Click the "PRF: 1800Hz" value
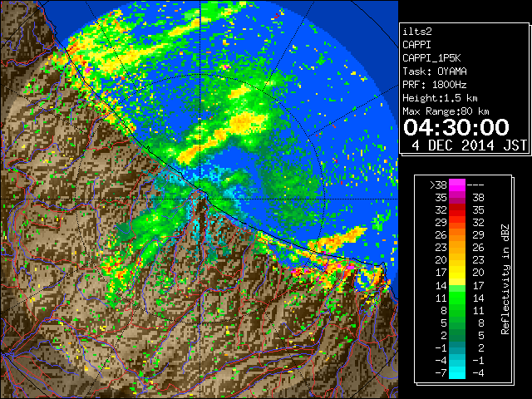Screen dimensions: 532x399 click(435, 85)
